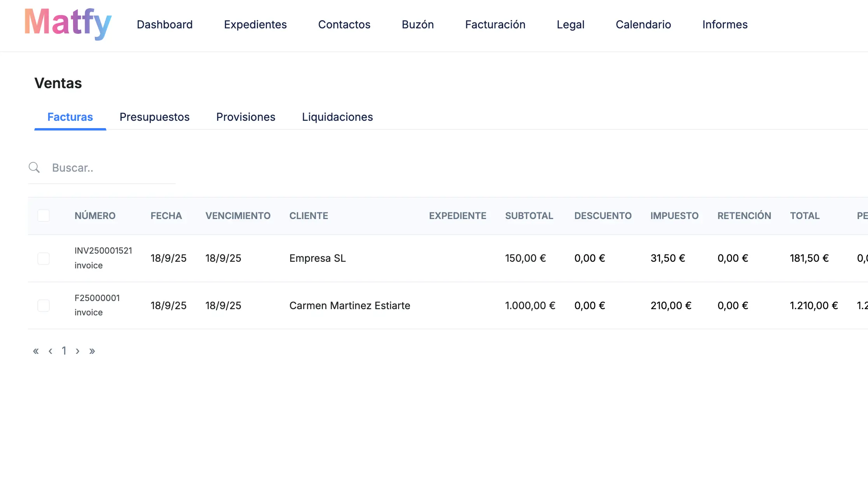Image resolution: width=868 pixels, height=501 pixels.
Task: Click the search magnifier icon
Action: [x=34, y=167]
